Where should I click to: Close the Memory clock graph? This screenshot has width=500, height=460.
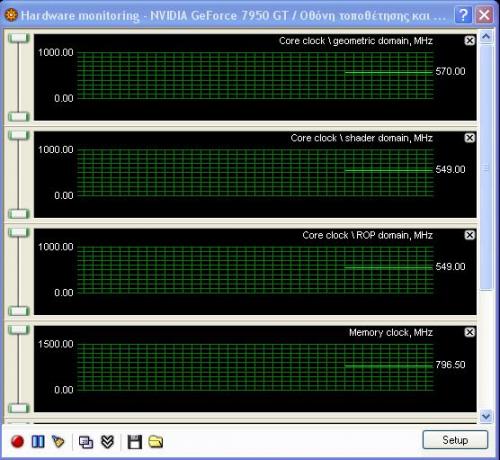(x=470, y=332)
